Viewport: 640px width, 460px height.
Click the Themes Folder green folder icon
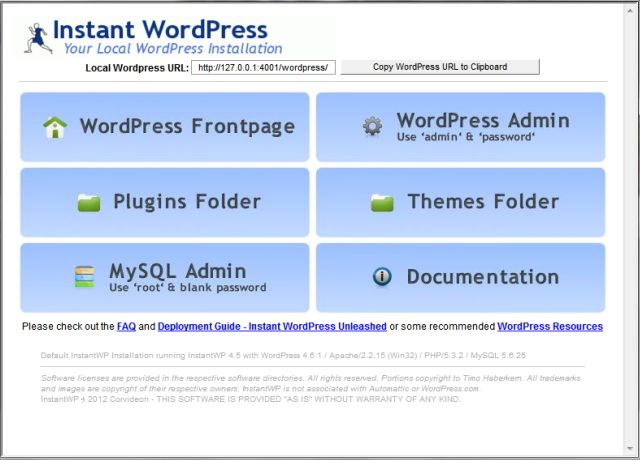(x=382, y=202)
